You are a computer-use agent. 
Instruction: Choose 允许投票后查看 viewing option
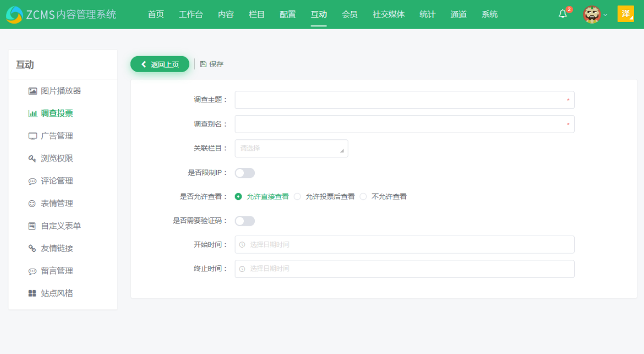297,196
